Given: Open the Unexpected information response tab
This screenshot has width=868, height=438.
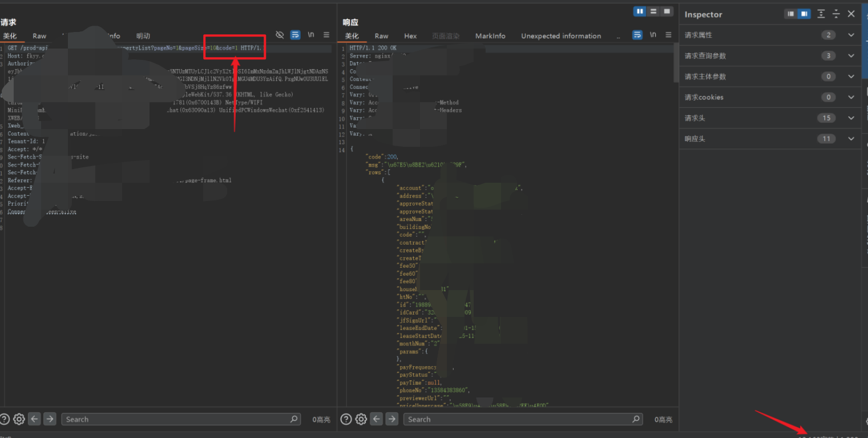Looking at the screenshot, I should point(561,36).
